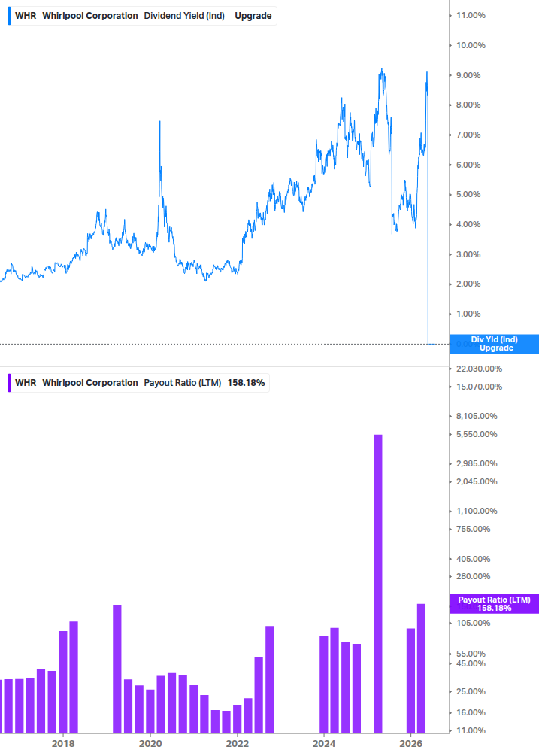
Task: Click WHR ticker in Payout Ratio legend
Action: (26, 383)
